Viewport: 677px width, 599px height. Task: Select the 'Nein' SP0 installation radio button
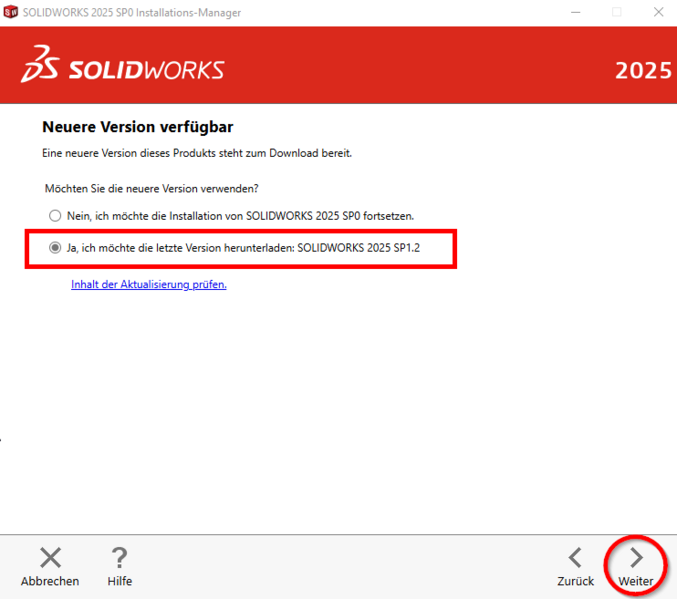click(x=55, y=215)
